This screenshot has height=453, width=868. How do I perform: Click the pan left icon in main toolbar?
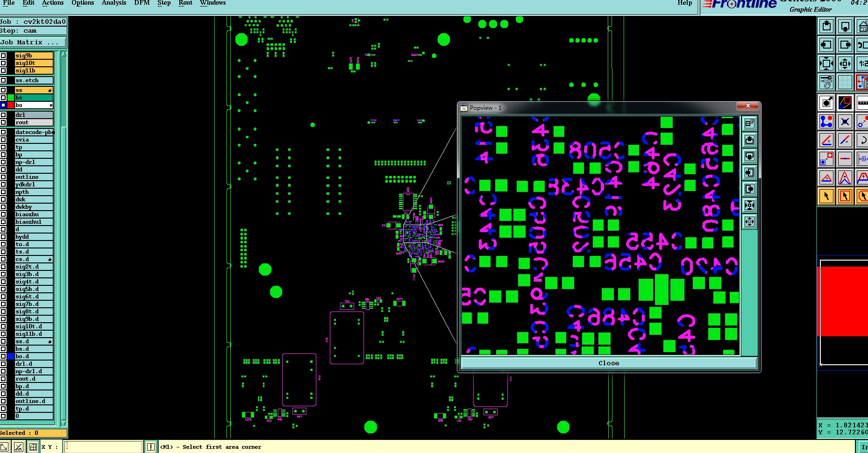[x=826, y=45]
